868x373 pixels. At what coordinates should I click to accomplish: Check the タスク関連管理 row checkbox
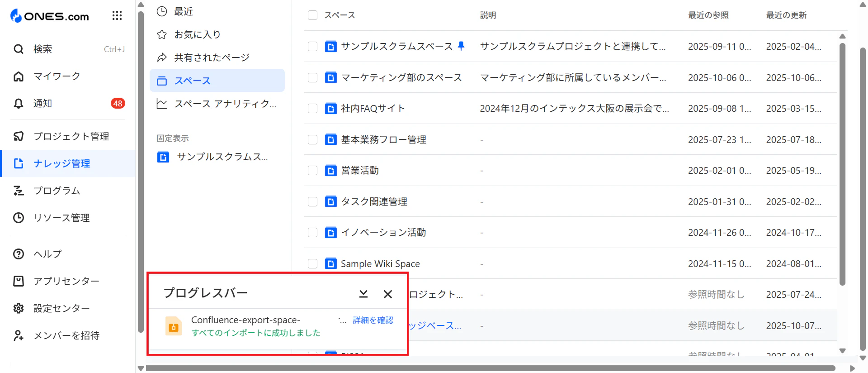[x=312, y=201]
